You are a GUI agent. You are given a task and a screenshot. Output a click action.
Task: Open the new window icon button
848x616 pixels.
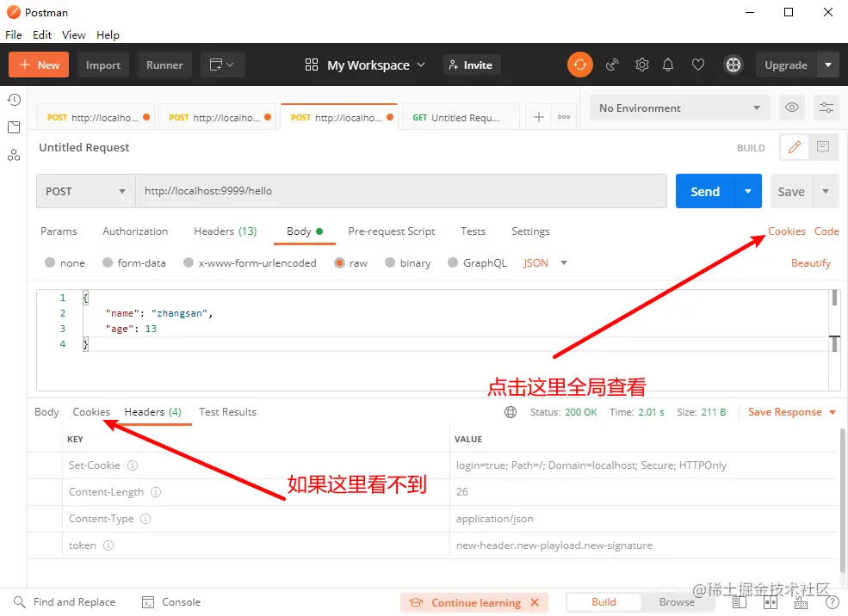point(222,65)
